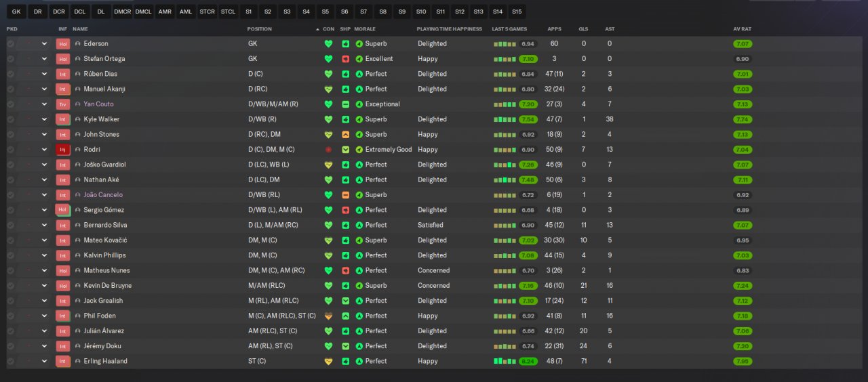Viewport: 868px width, 382px height.
Task: Click Haaland's 8.24 last 5 games rating
Action: pos(528,362)
